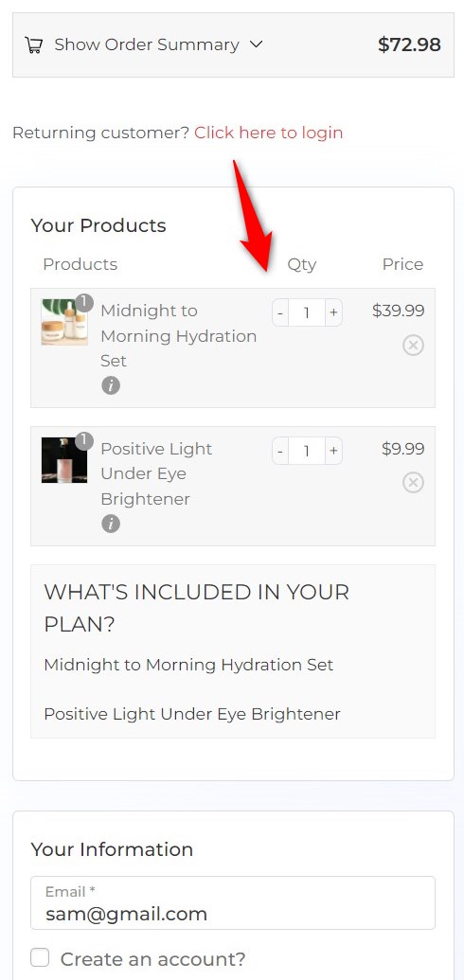This screenshot has height=980, width=464.
Task: Decrease quantity of Positive Light Under Eye Brightener
Action: [x=280, y=451]
